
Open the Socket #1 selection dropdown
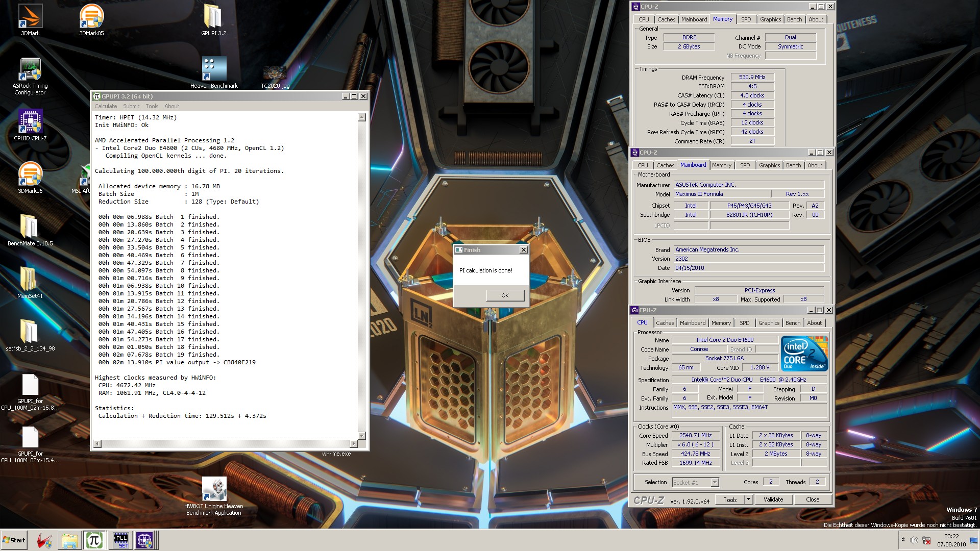[695, 482]
